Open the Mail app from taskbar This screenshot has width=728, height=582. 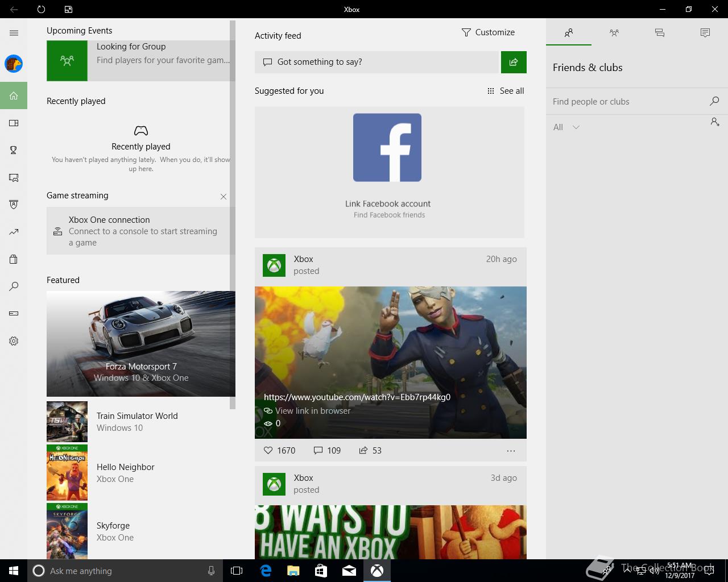pyautogui.click(x=349, y=571)
